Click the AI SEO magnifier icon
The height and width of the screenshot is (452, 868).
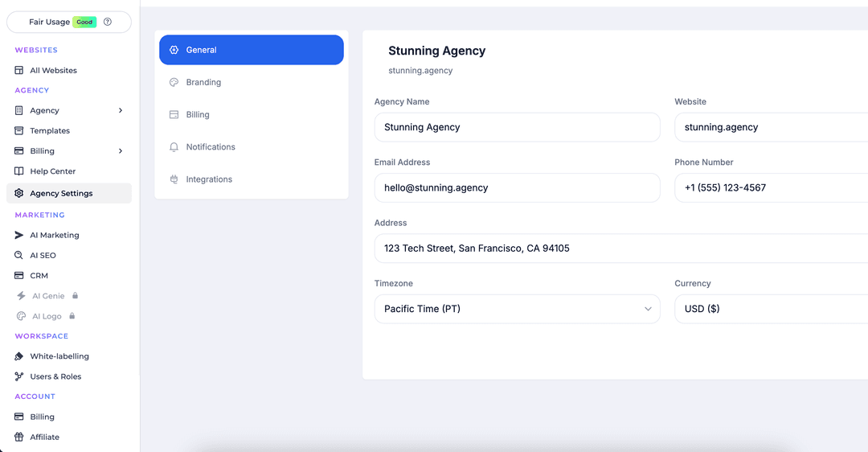point(18,256)
